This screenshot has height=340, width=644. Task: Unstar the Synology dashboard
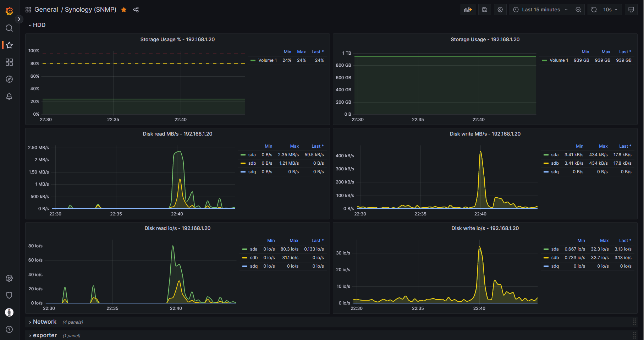click(124, 10)
